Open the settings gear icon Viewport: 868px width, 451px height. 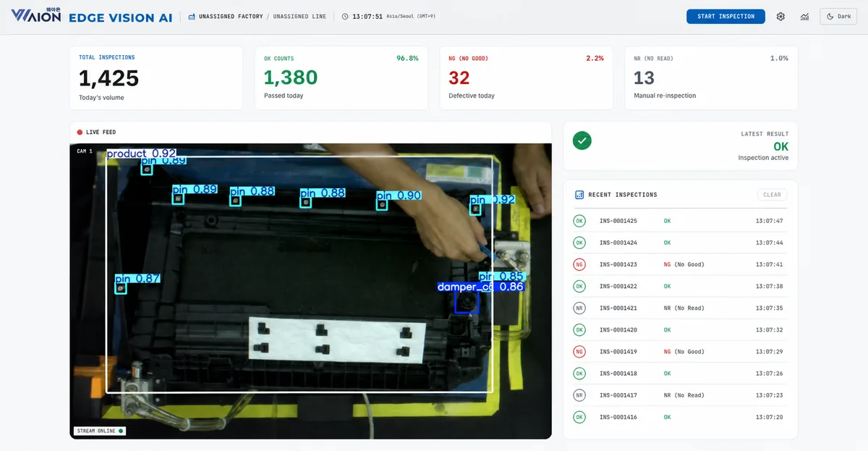click(x=780, y=16)
